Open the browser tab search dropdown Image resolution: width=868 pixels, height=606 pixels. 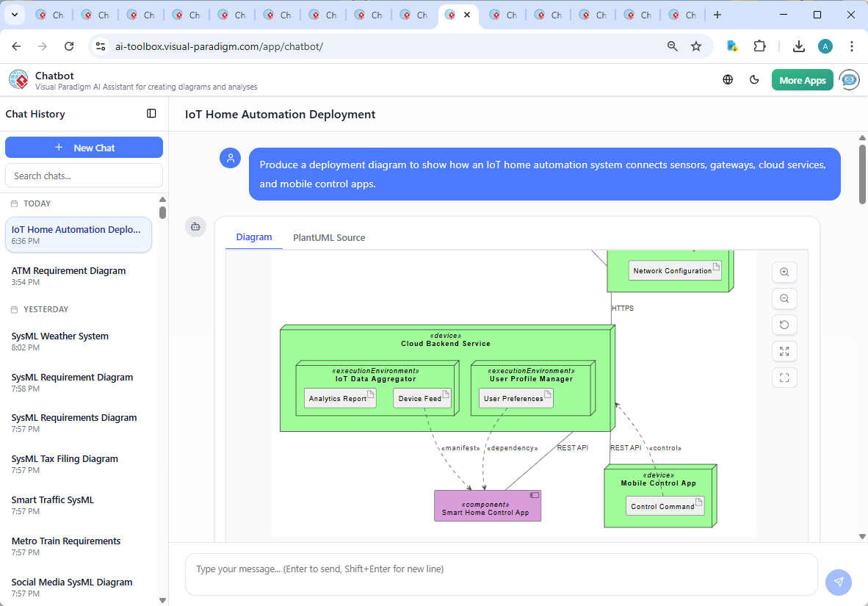(14, 15)
